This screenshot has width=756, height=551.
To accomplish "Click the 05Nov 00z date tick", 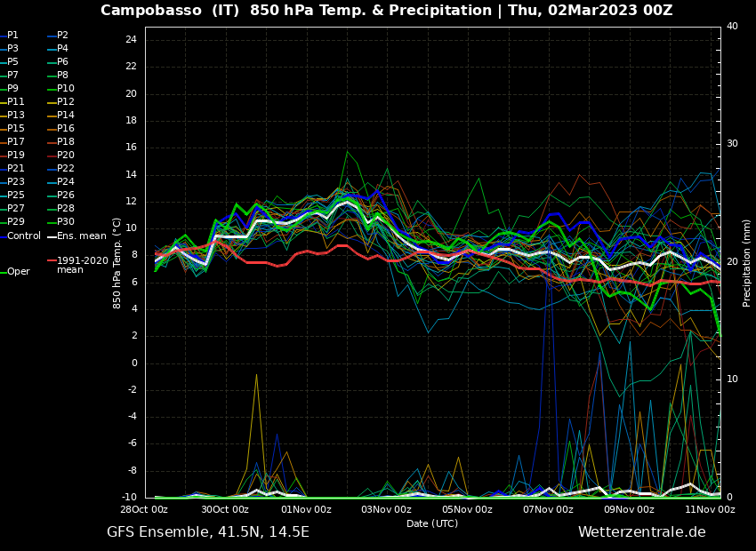I will pyautogui.click(x=467, y=510).
